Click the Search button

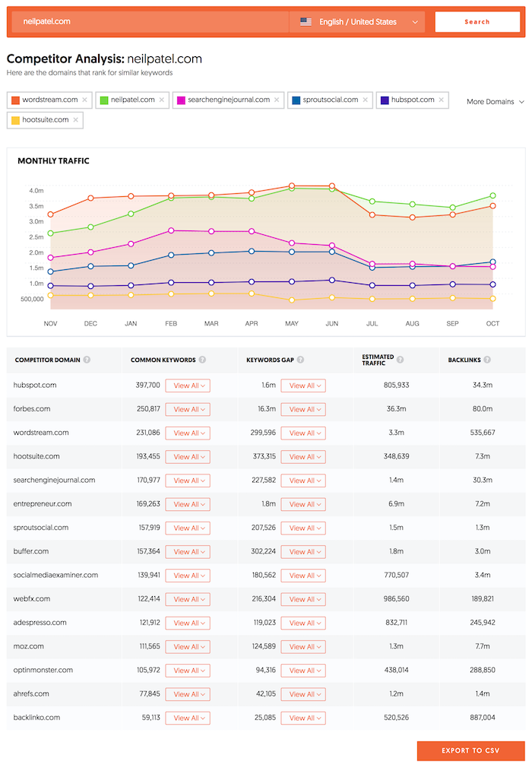pyautogui.click(x=477, y=22)
